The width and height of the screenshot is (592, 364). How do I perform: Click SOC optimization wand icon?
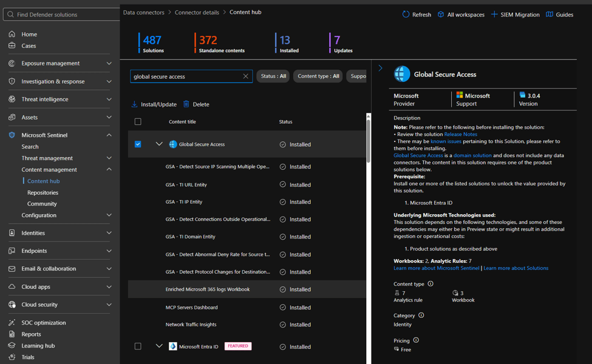(x=12, y=323)
